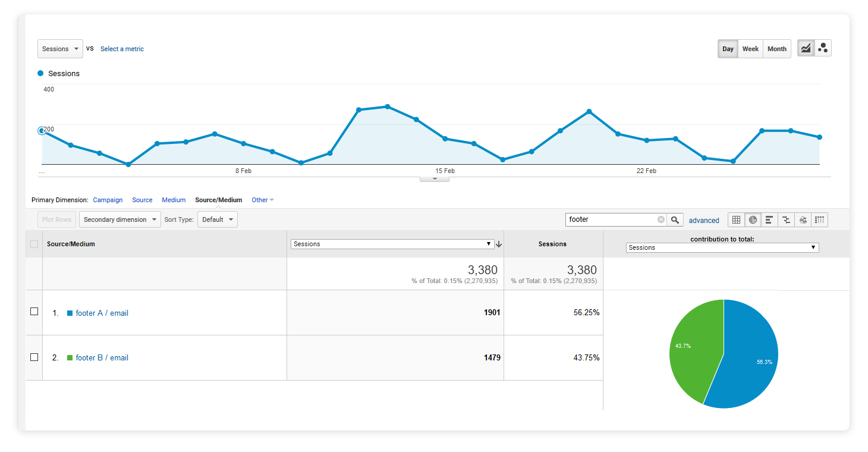The height and width of the screenshot is (452, 868).
Task: Click the green 43.7% pie slice
Action: (693, 348)
